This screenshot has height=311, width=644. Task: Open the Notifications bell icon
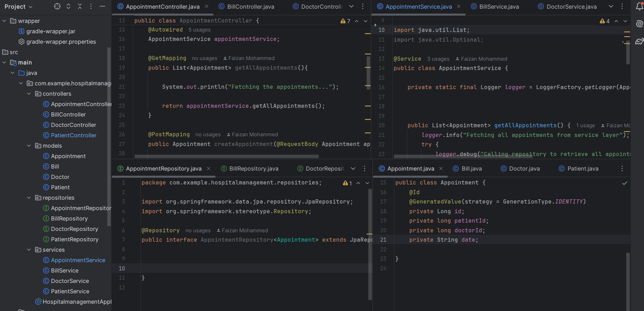[x=639, y=7]
